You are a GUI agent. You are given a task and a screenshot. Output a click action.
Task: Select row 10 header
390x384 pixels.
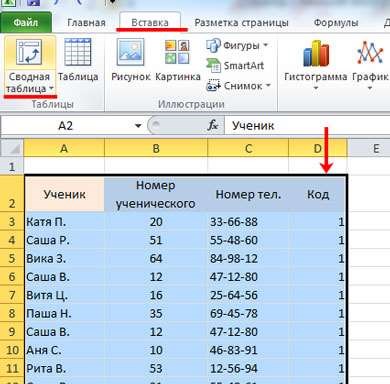click(x=12, y=350)
